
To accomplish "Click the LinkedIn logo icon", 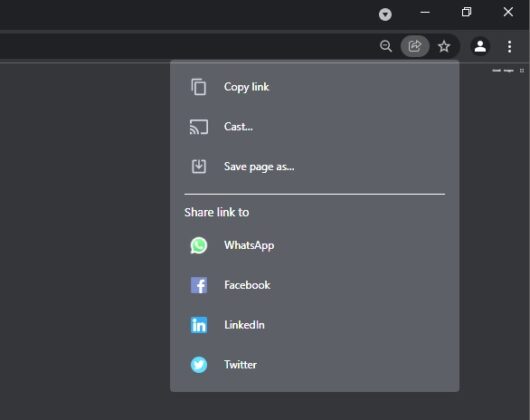I will (199, 325).
